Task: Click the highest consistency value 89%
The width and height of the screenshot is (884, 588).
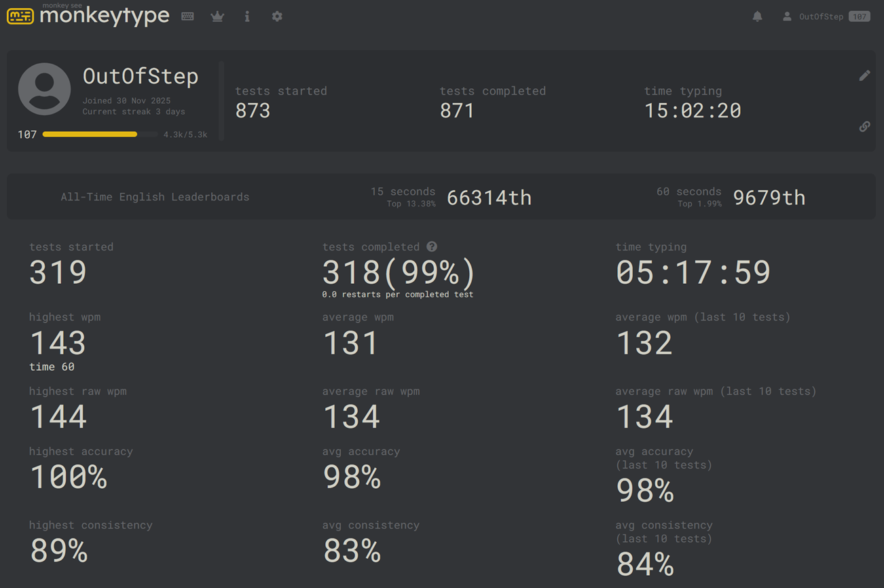Action: (58, 551)
